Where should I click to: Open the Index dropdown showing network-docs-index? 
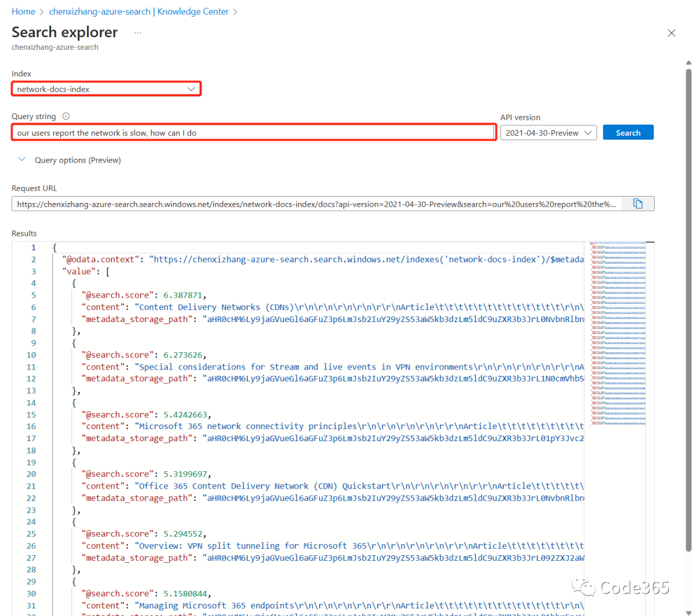click(106, 89)
